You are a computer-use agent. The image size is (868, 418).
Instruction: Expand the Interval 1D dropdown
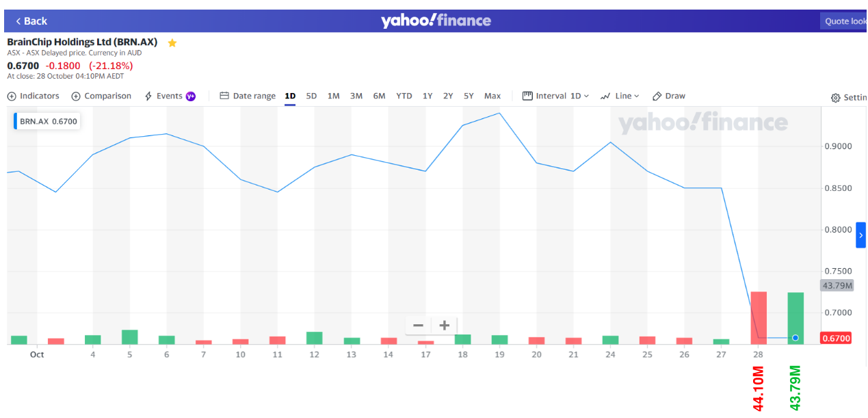click(x=555, y=96)
